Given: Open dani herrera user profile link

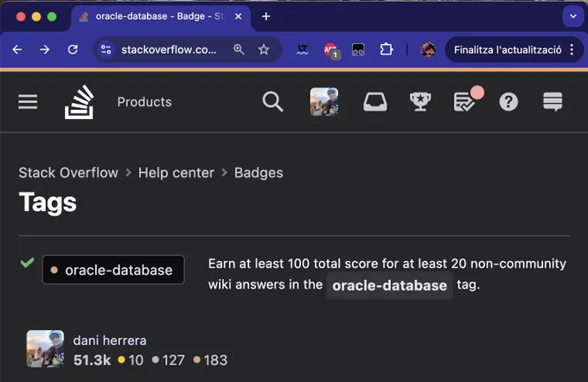Looking at the screenshot, I should 110,341.
